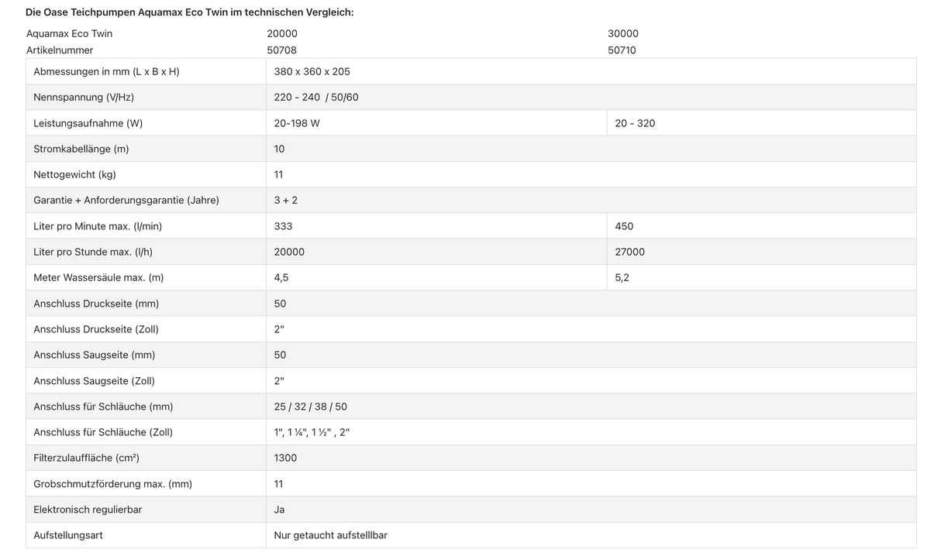Select article number 50710
The height and width of the screenshot is (560, 941).
click(x=622, y=50)
